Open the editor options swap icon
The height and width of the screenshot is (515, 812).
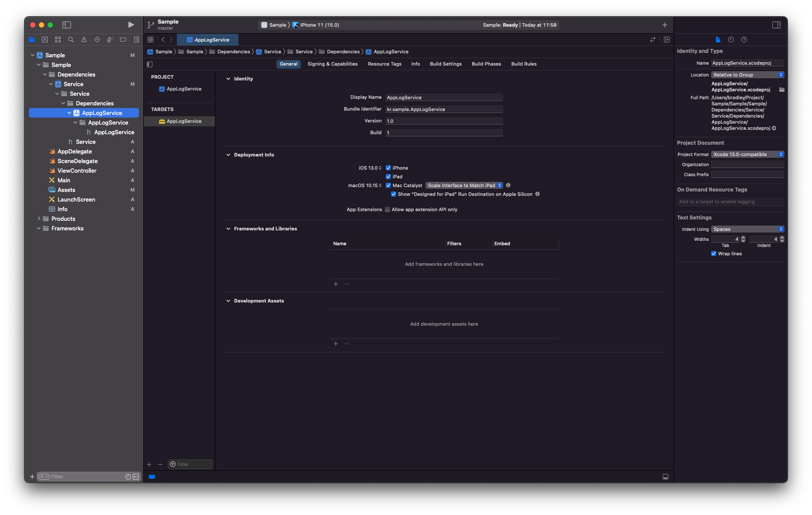coord(653,40)
